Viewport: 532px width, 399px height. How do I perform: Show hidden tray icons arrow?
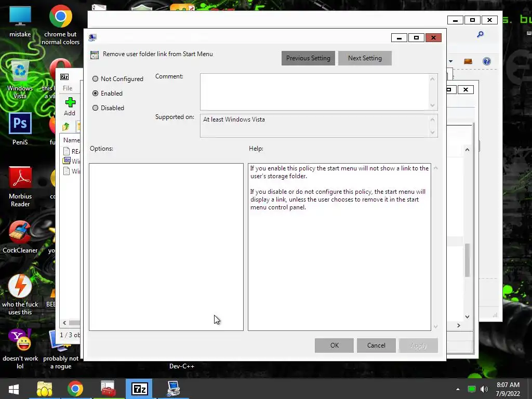coord(458,389)
